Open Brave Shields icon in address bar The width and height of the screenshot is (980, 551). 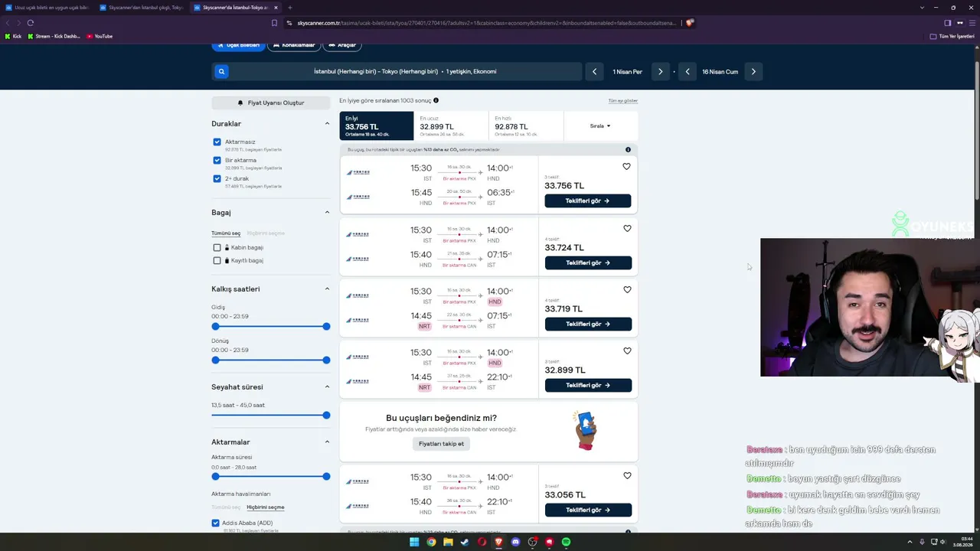click(x=689, y=23)
